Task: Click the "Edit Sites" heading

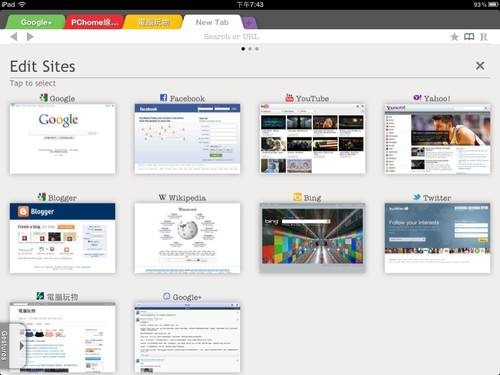Action: [x=43, y=66]
